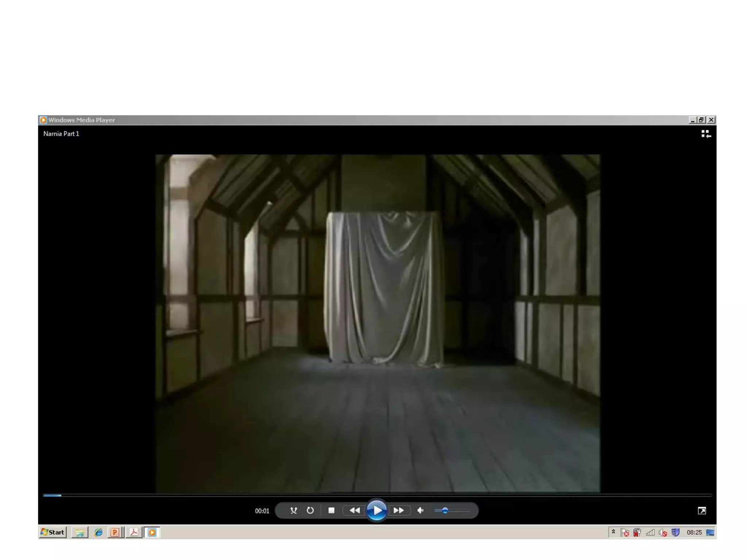
Task: Toggle shuffle mode on
Action: [294, 510]
